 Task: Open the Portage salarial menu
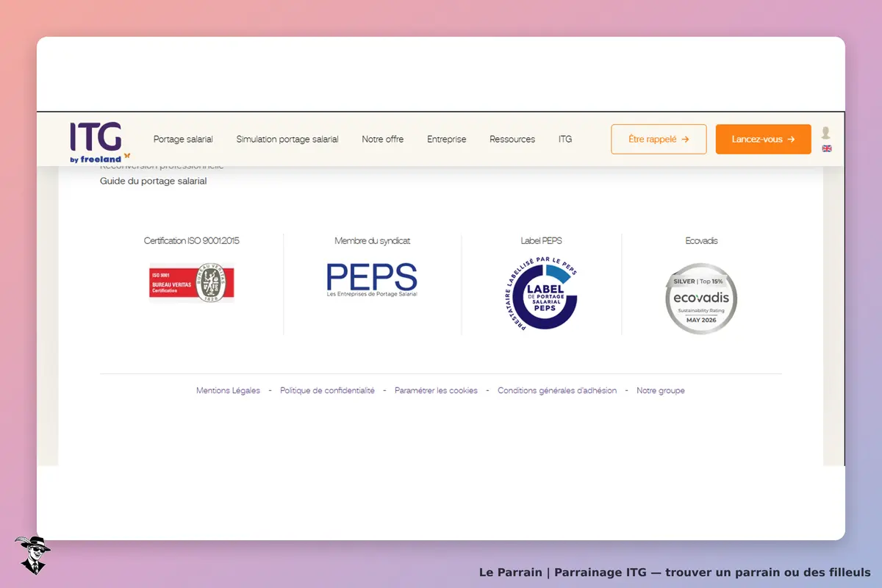pos(183,139)
